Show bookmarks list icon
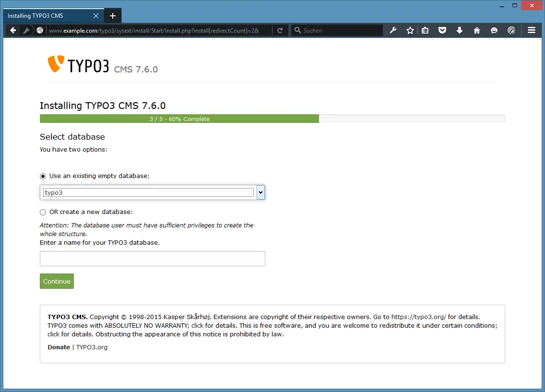 (425, 31)
